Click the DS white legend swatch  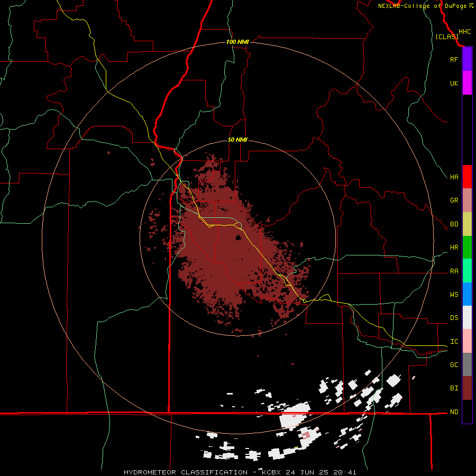(x=467, y=317)
